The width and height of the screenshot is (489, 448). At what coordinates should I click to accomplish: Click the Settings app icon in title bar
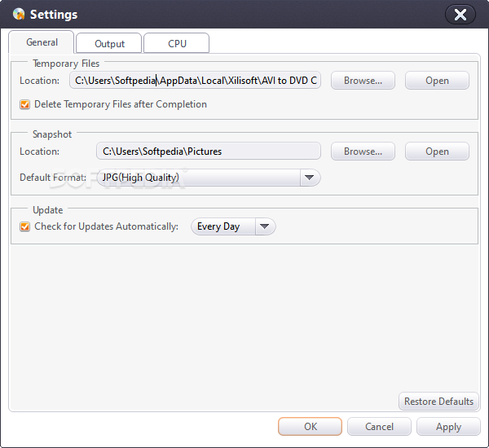19,15
